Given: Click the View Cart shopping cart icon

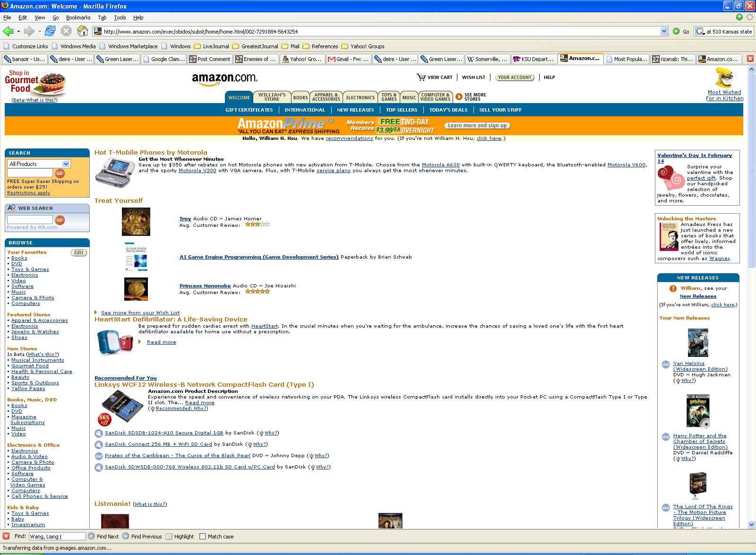Looking at the screenshot, I should [x=421, y=77].
